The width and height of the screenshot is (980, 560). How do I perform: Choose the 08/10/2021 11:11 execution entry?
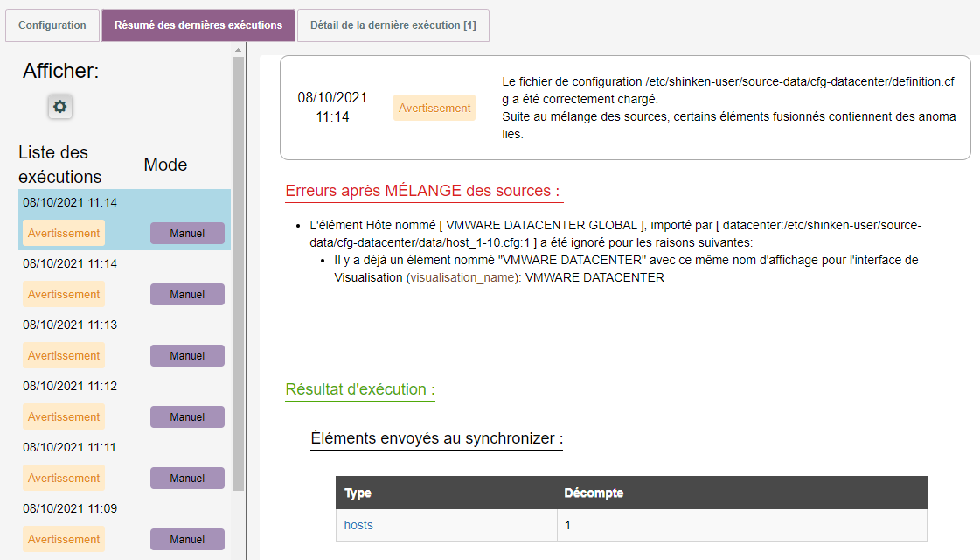pyautogui.click(x=70, y=447)
